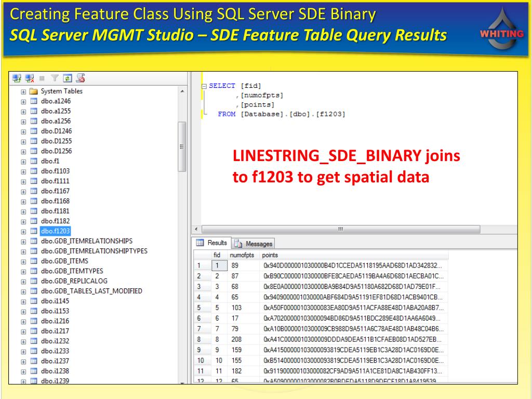The width and height of the screenshot is (532, 399).
Task: Click the query editor scroll left arrow
Action: coord(196,229)
